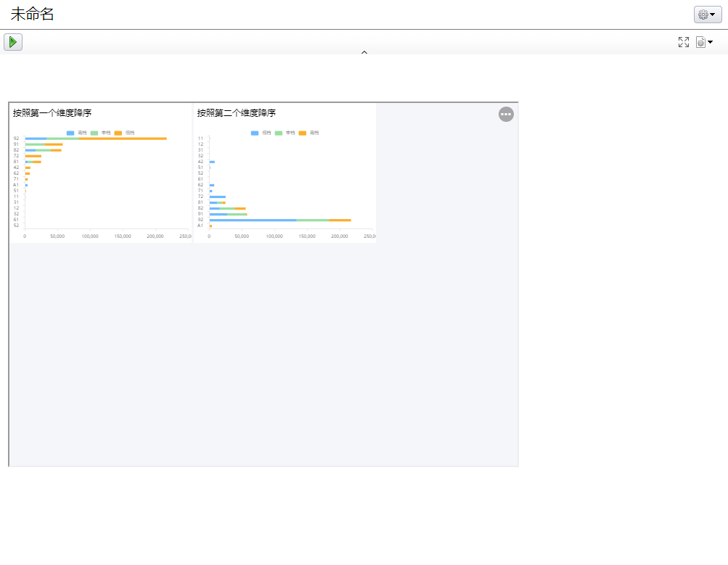Click the blue 高档 legend marker in first chart
This screenshot has height=565, width=728.
click(70, 133)
